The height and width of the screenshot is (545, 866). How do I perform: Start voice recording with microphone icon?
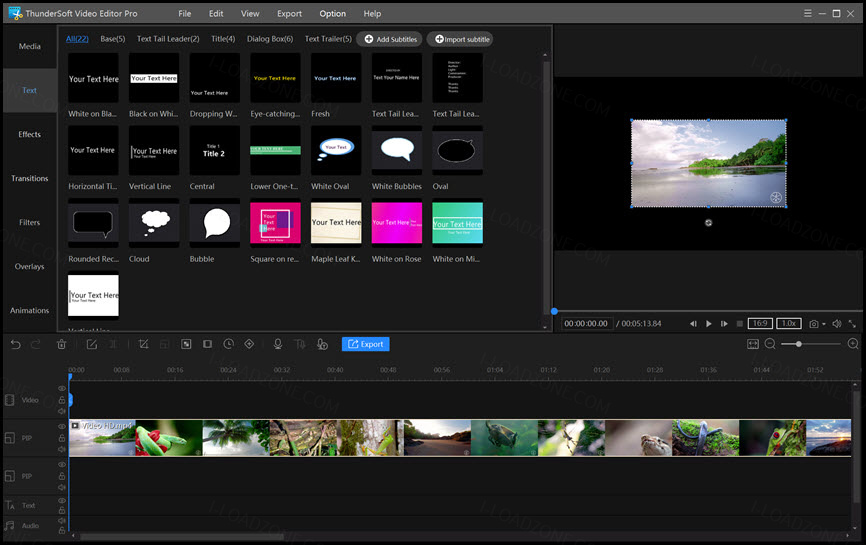pyautogui.click(x=278, y=345)
